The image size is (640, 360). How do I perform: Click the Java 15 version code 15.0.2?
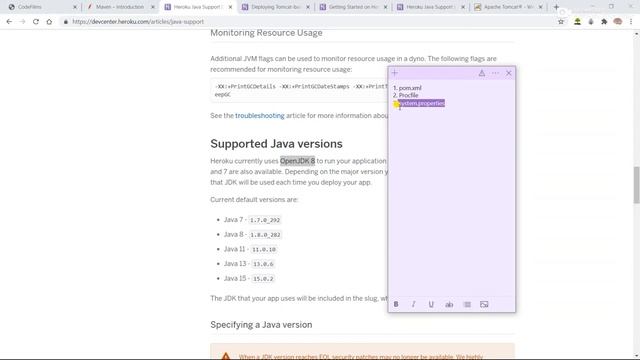point(263,279)
